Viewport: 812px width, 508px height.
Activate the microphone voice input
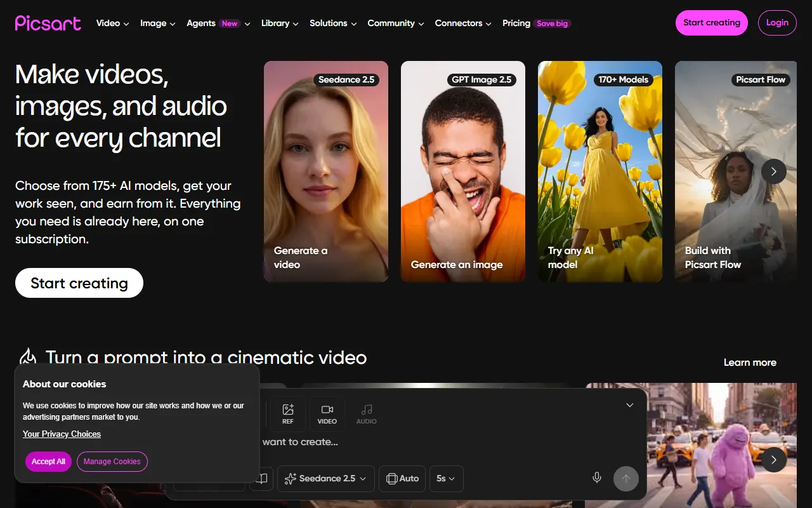[597, 478]
